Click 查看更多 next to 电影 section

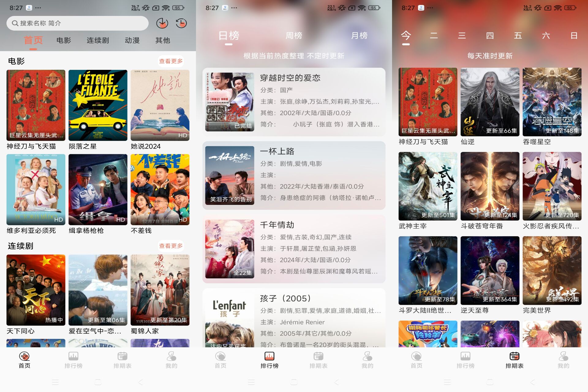click(171, 61)
